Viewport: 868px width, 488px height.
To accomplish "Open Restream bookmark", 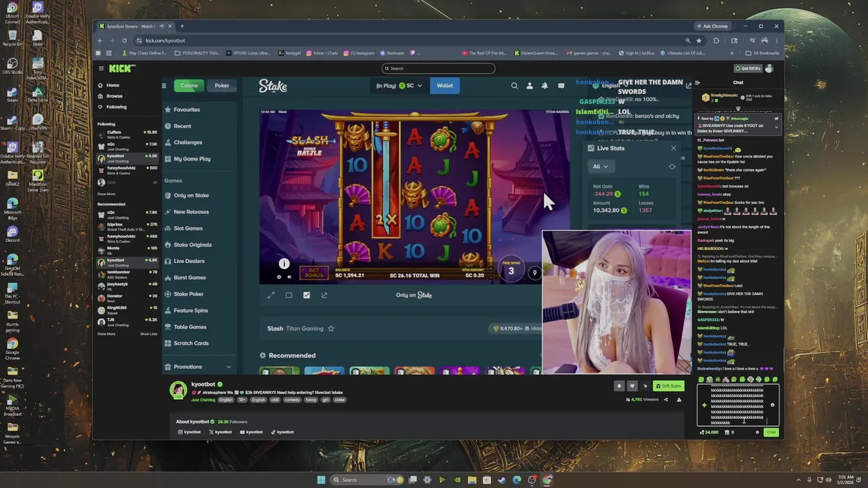I will (392, 53).
